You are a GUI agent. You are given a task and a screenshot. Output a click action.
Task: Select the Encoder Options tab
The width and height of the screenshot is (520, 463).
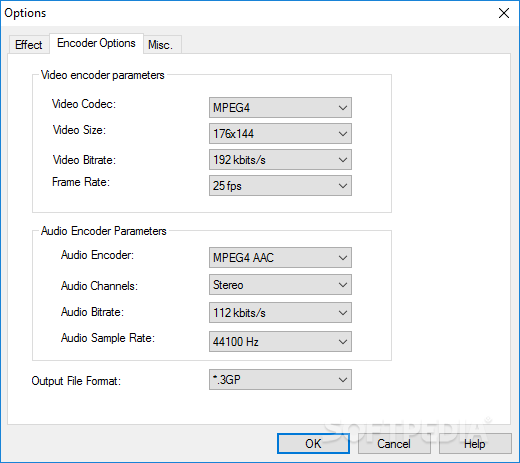[x=96, y=43]
